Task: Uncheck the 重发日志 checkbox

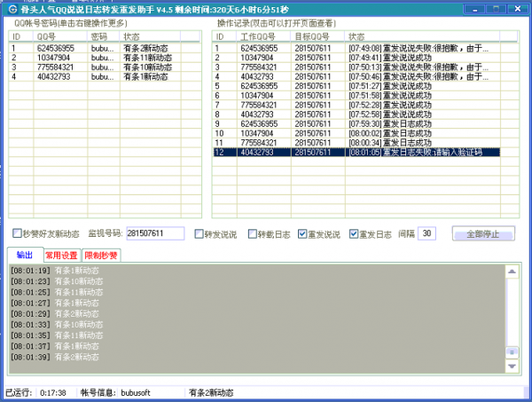Action: [354, 233]
